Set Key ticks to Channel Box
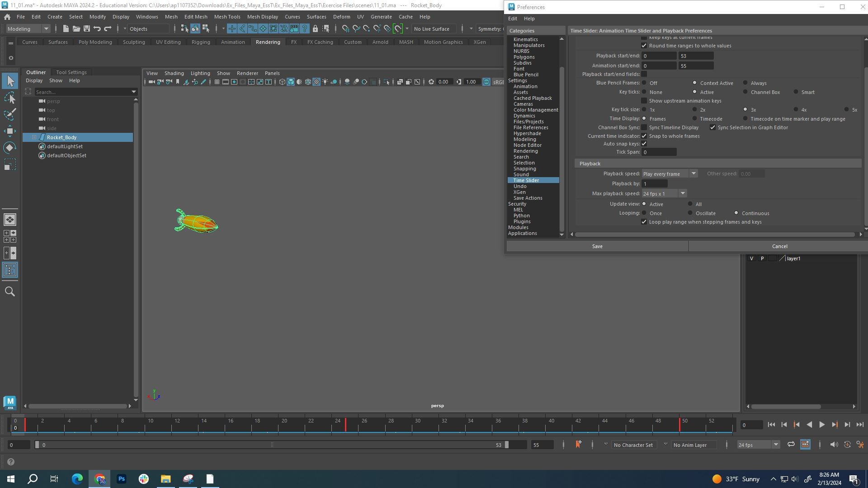Screen dimensions: 868x488 [x=744, y=92]
